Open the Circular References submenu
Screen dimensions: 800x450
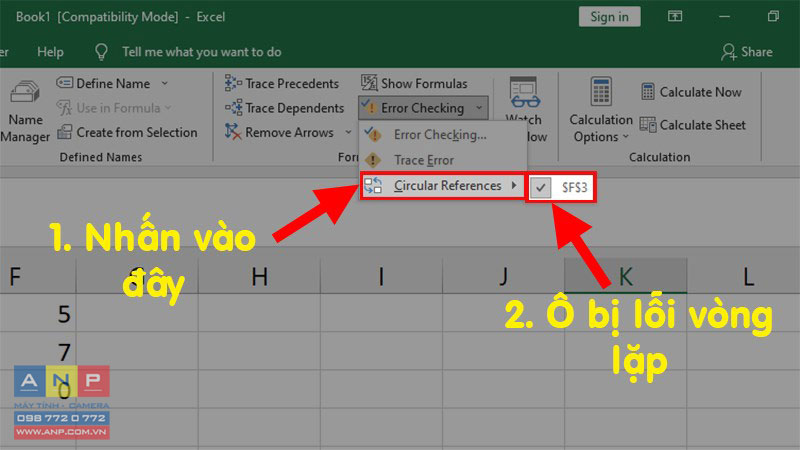coord(442,186)
